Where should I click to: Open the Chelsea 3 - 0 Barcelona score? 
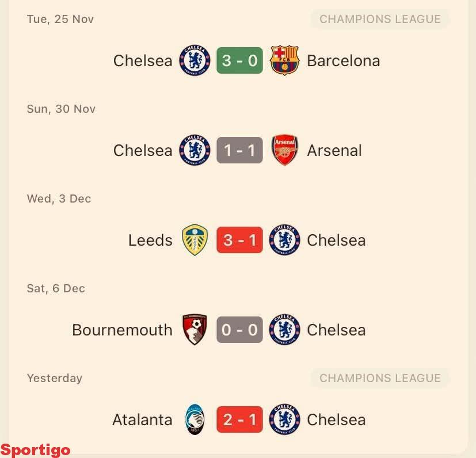[239, 60]
